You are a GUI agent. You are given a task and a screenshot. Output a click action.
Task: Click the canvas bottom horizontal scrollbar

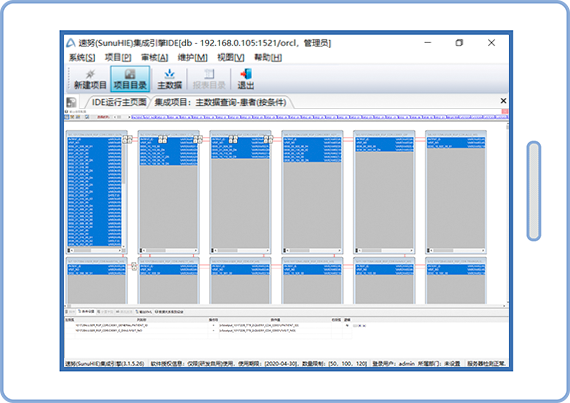pyautogui.click(x=286, y=306)
